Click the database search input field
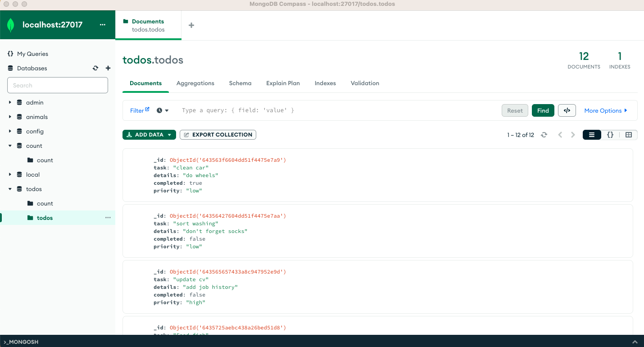The height and width of the screenshot is (347, 644). tap(58, 85)
